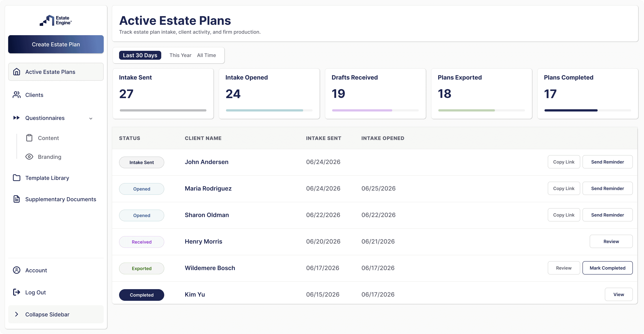644x334 pixels.
Task: Click the Plans Completed progress bar
Action: click(588, 110)
